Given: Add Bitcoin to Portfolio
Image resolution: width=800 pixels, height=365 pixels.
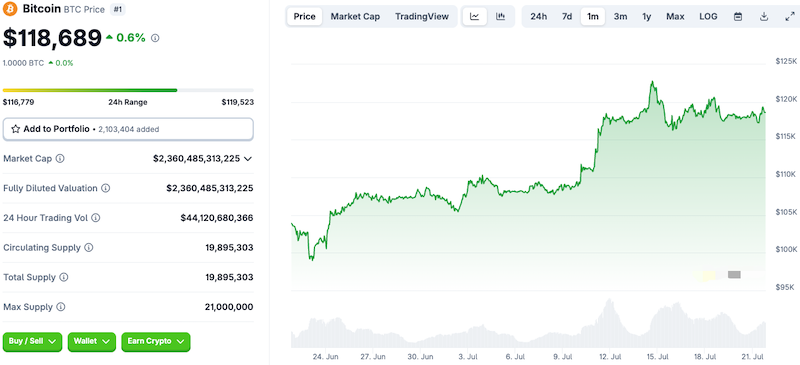Looking at the screenshot, I should (128, 129).
